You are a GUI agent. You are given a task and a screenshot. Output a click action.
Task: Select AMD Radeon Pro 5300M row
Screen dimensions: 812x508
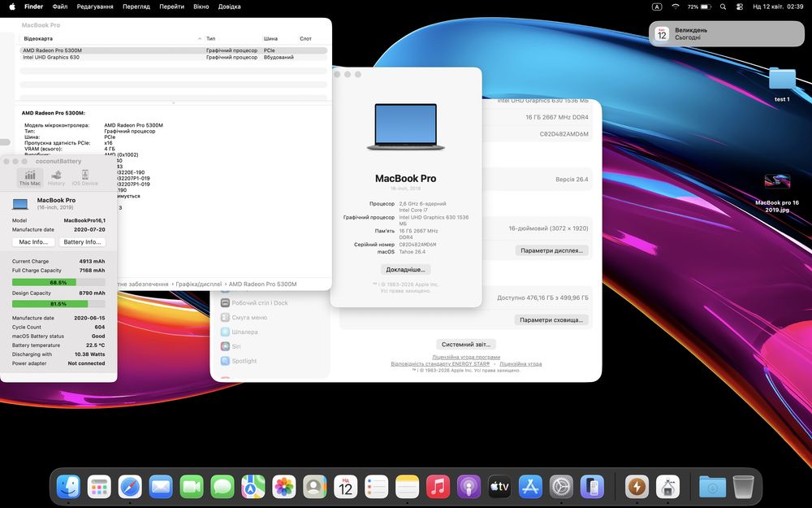(174, 50)
